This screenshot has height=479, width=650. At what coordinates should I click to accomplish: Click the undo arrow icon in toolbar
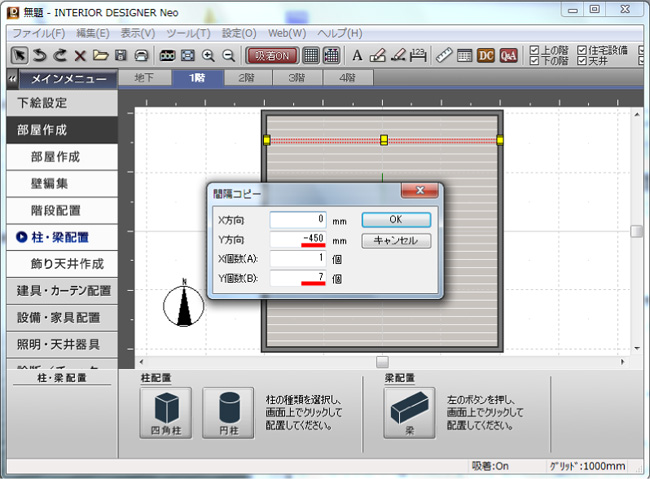(40, 55)
